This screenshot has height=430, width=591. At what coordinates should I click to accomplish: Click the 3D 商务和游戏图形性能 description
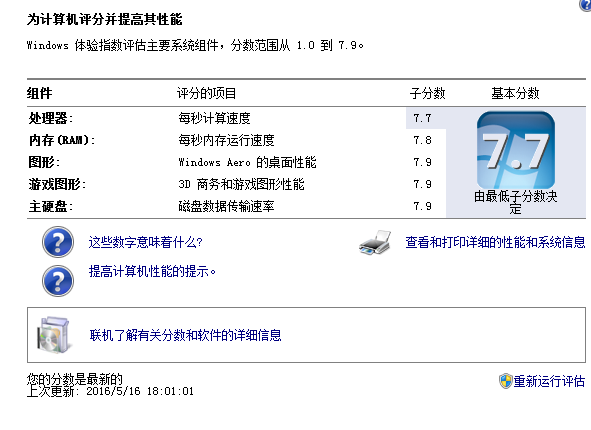241,184
